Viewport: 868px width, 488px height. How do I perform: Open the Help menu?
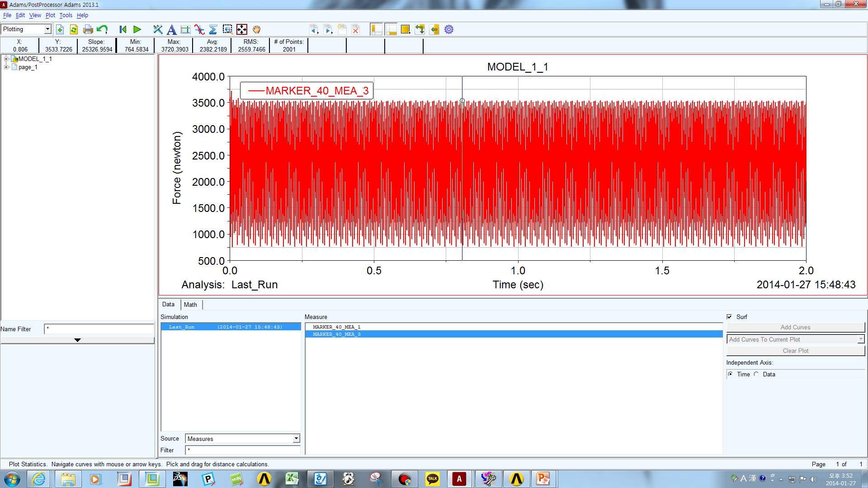[82, 15]
